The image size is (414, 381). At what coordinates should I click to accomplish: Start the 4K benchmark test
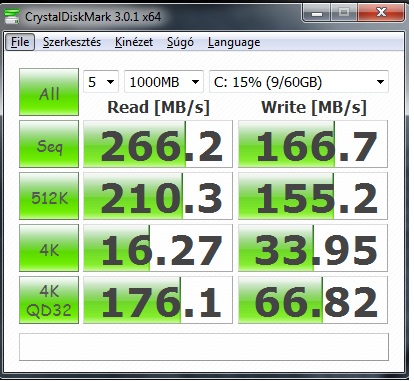pos(49,248)
